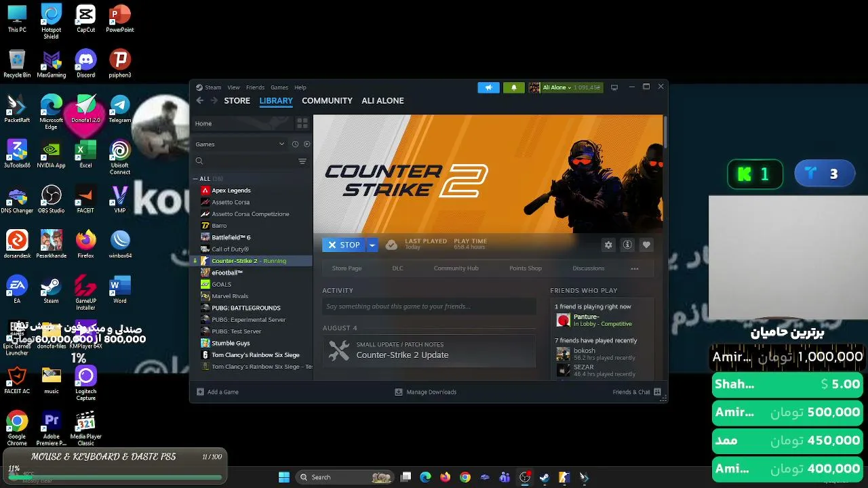Show more Counter-Strike 2 links ellipsis
The width and height of the screenshot is (868, 488).
point(635,268)
